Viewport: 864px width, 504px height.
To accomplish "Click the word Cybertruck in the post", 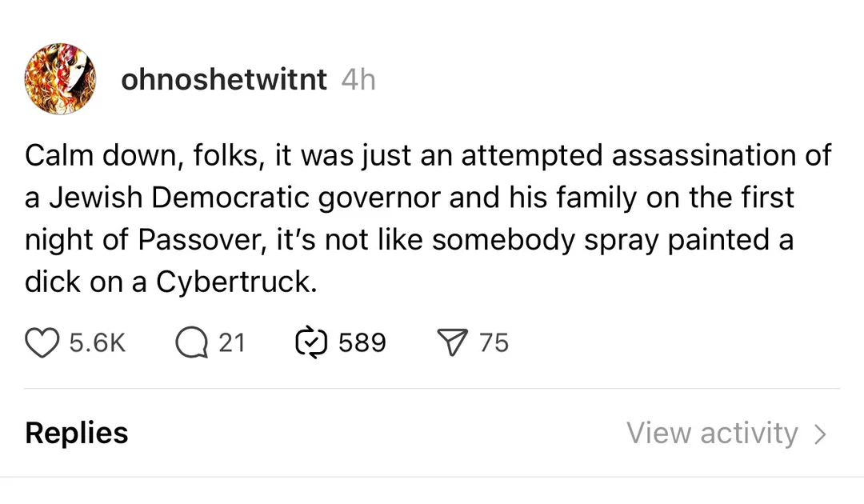I will point(234,282).
